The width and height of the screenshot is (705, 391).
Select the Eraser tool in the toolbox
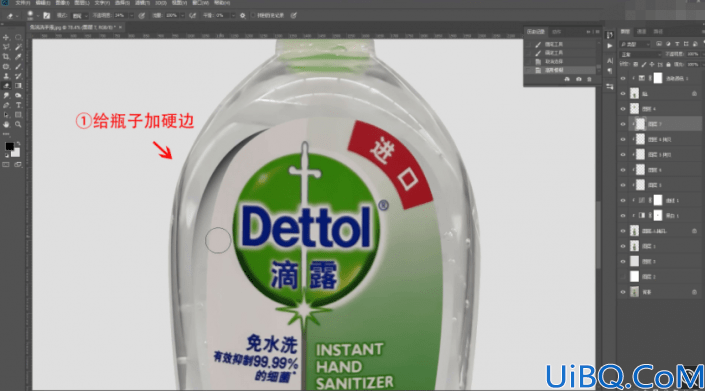click(x=6, y=85)
